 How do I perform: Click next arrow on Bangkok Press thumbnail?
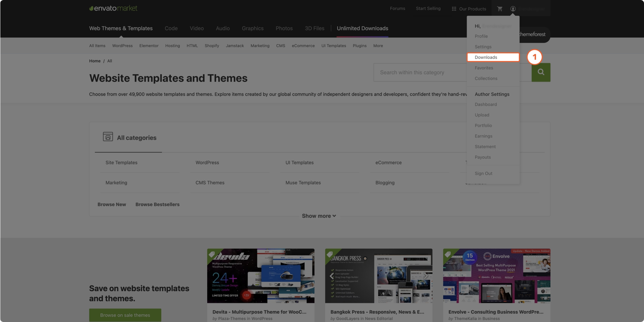tap(425, 276)
